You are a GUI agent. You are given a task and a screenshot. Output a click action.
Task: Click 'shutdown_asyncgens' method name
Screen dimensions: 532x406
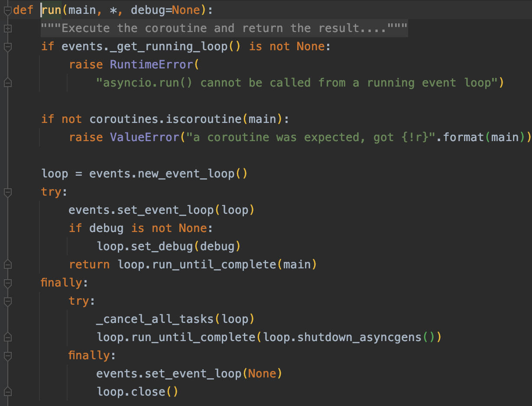coord(360,337)
